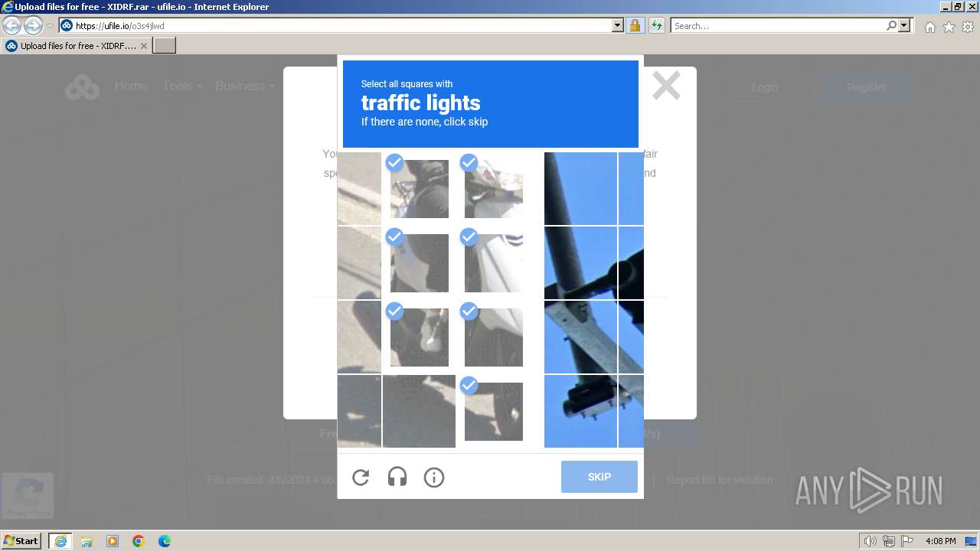Screen dimensions: 980x551
Task: Uncheck bottom-row tile showing the scooter wheel
Action: (493, 411)
